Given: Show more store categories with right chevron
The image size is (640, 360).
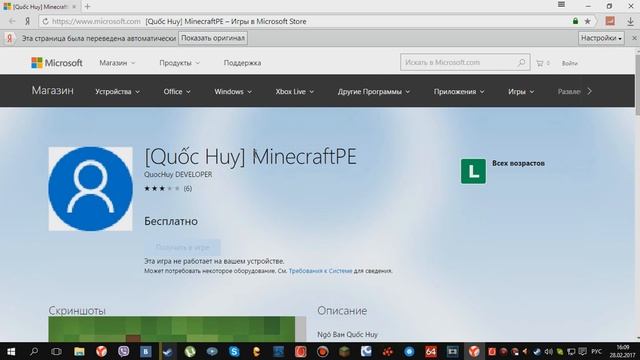Looking at the screenshot, I should pos(589,91).
